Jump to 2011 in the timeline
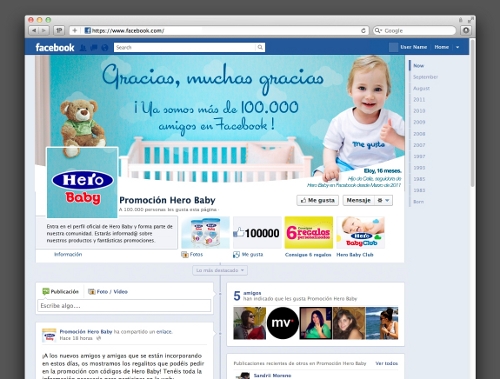Screen dimensions: 500x379 coord(419,100)
